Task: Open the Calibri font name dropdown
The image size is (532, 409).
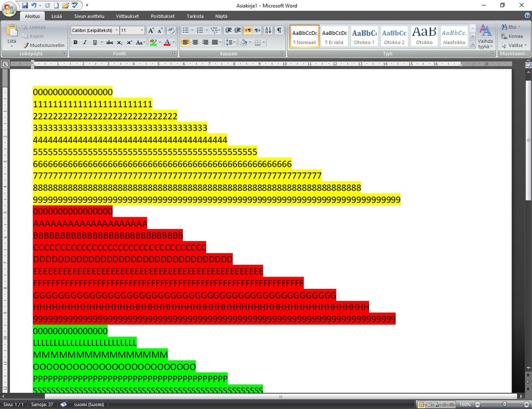Action: (x=116, y=30)
